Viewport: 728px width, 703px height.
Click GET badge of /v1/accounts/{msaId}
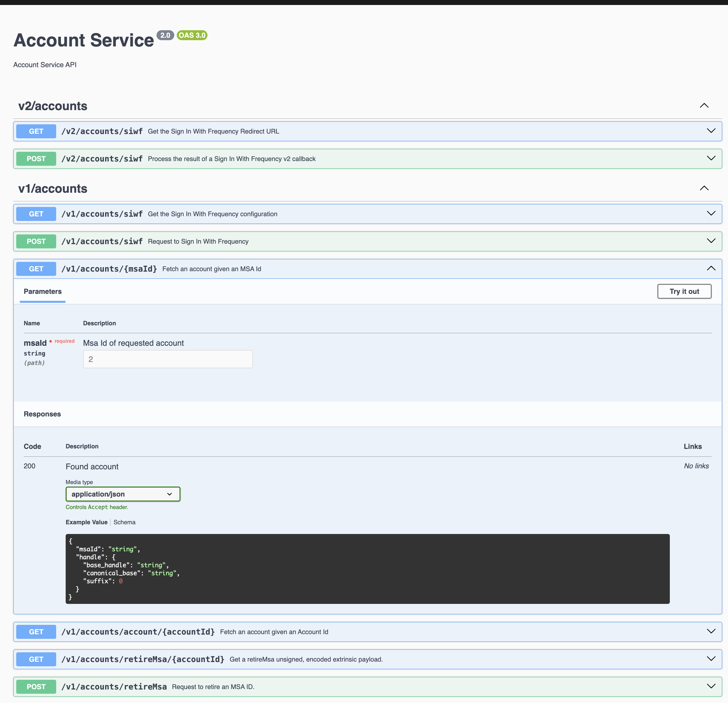[36, 269]
